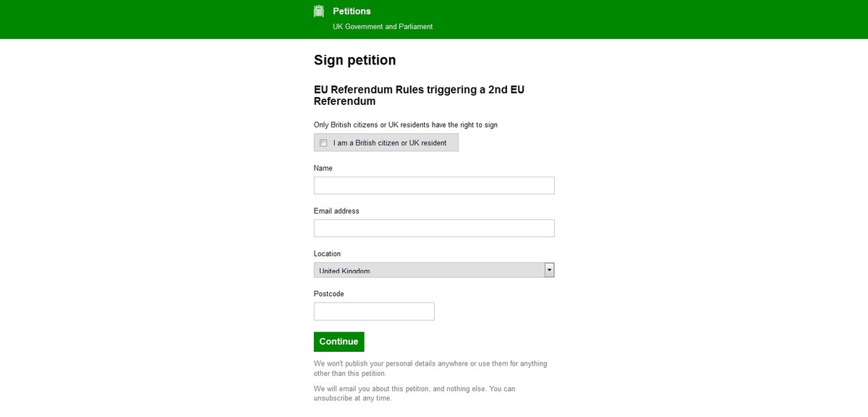
Task: Click the 'We will email you' unsubscribe notice
Action: coord(414,394)
